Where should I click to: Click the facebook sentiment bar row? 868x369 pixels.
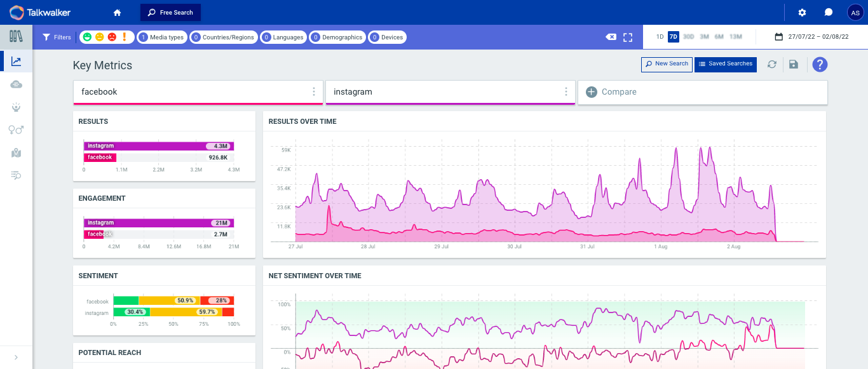(x=173, y=300)
